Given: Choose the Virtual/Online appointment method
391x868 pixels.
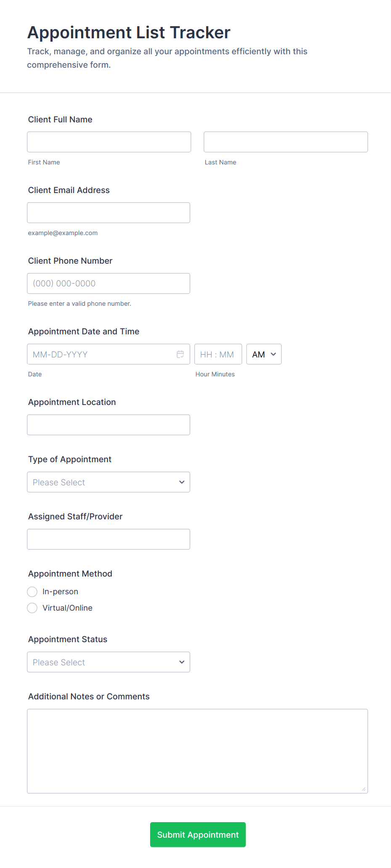Looking at the screenshot, I should [32, 608].
